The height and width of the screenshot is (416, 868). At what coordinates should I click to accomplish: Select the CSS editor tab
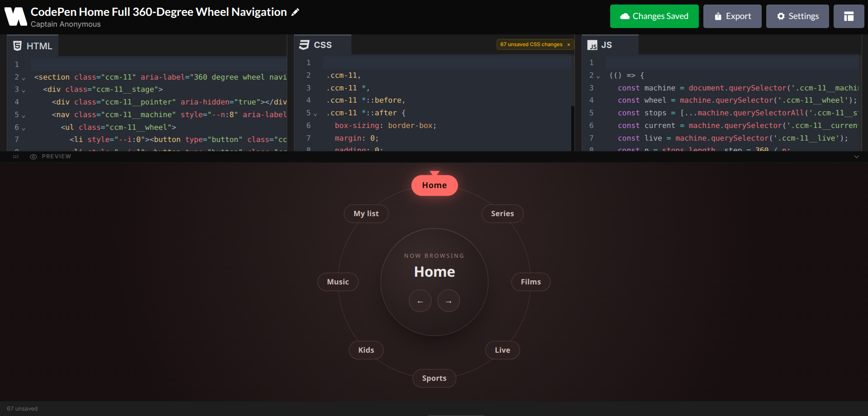323,45
